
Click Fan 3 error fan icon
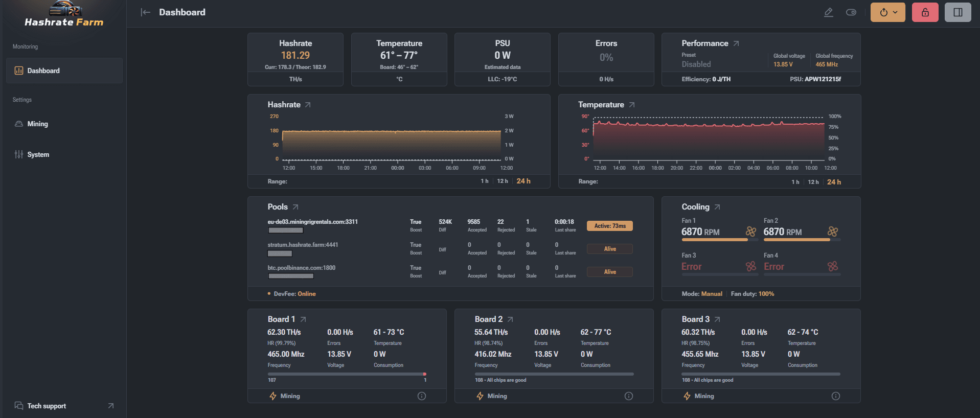[x=751, y=266]
